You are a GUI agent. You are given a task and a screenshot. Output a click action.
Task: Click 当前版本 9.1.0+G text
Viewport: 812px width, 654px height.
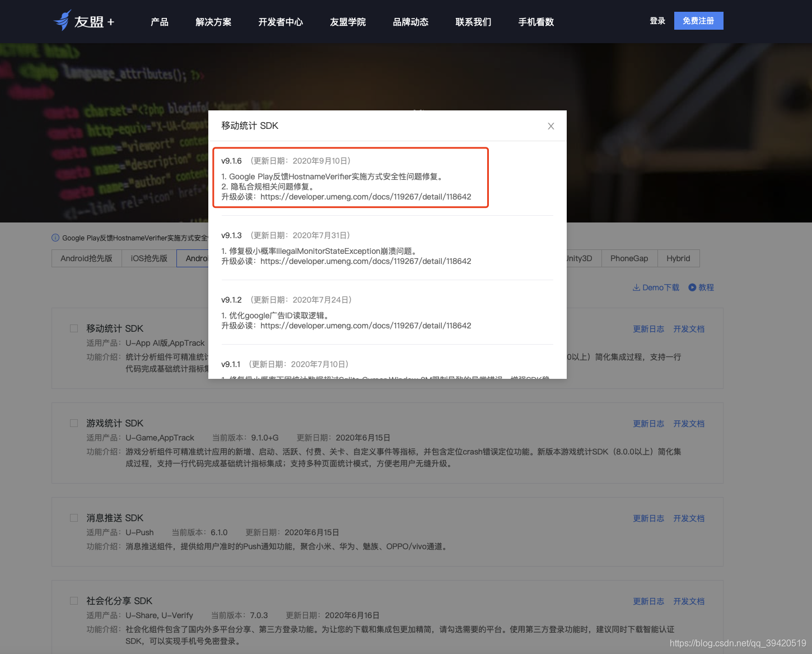click(x=245, y=438)
